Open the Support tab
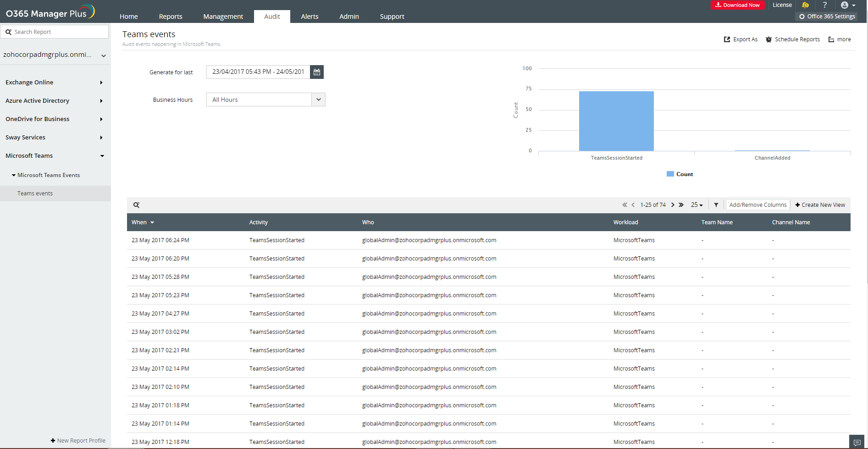The height and width of the screenshot is (449, 868). click(x=392, y=17)
